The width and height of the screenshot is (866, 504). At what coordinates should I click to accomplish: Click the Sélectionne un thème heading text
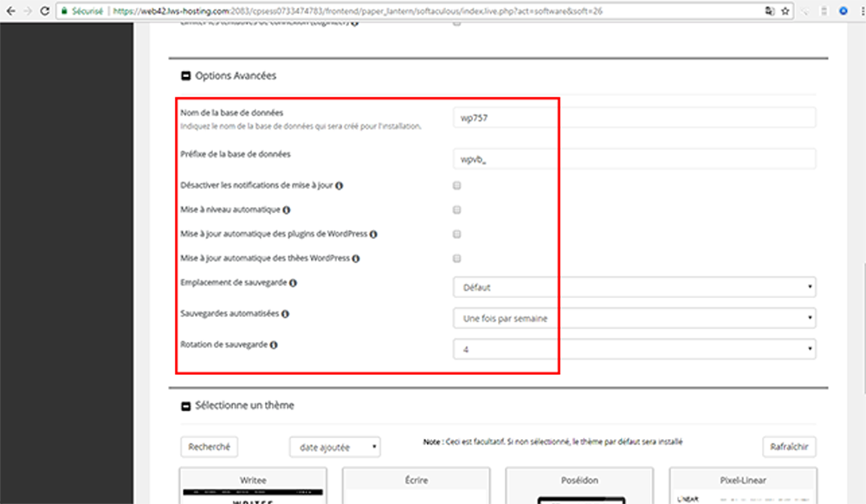(x=244, y=405)
